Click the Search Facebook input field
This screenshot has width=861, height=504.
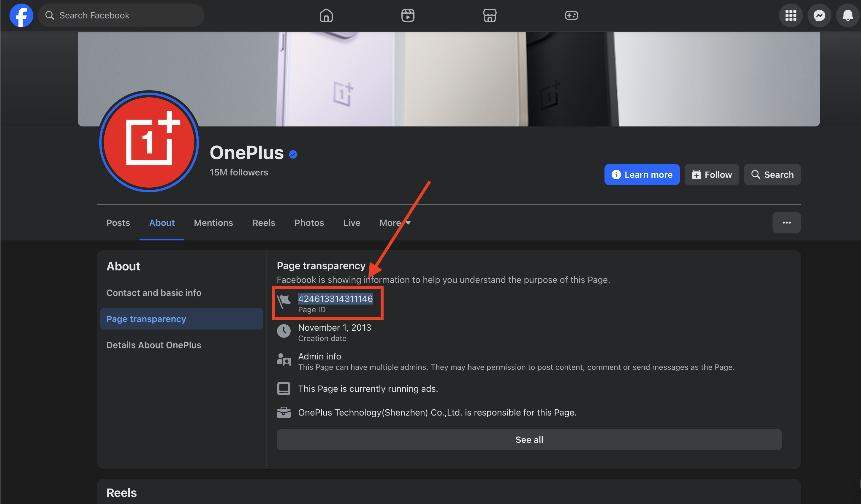[x=121, y=15]
